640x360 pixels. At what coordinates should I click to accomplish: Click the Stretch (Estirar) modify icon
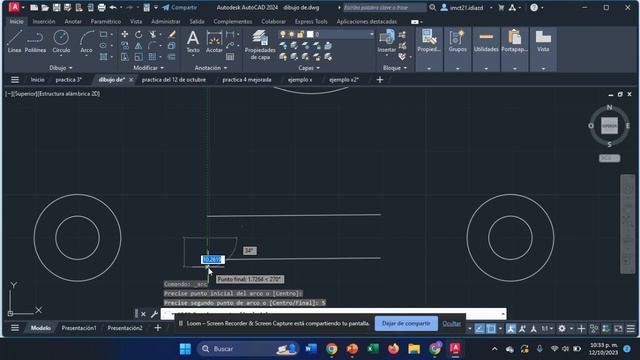pyautogui.click(x=124, y=57)
